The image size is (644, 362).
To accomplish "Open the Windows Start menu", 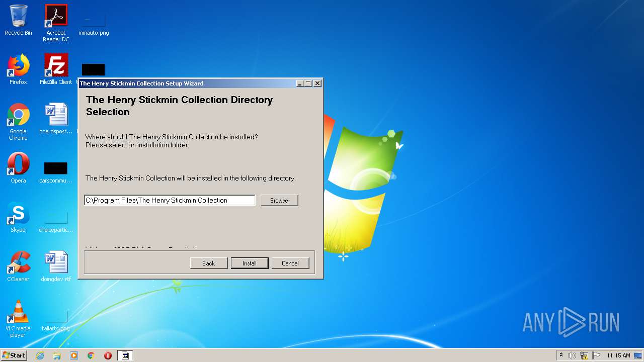I will [14, 355].
